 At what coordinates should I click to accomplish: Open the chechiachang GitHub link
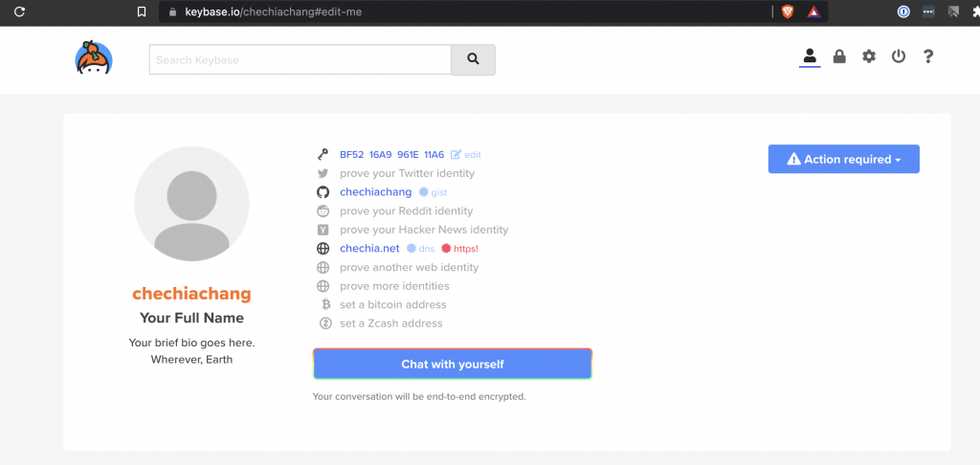tap(375, 192)
